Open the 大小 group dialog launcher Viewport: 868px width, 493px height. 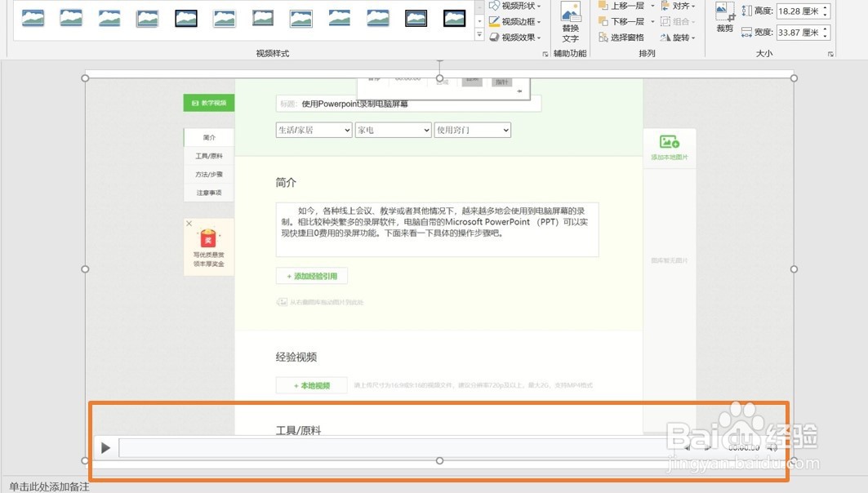coord(830,54)
